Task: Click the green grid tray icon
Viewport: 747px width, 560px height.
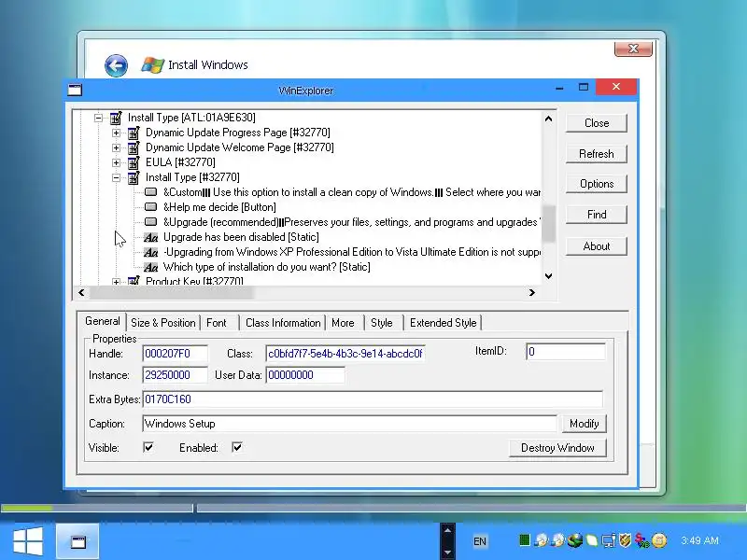Action: point(524,540)
